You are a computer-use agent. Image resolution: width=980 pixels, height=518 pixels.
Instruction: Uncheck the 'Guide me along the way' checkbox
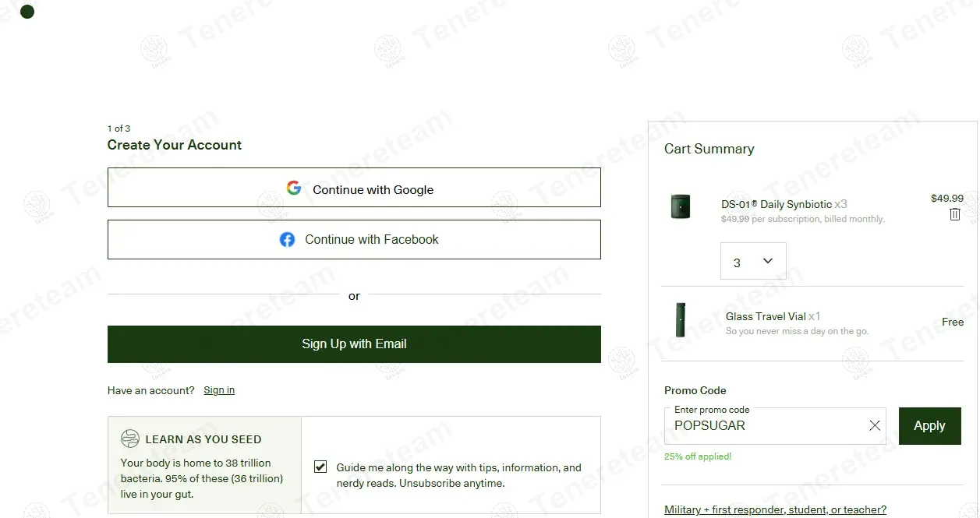coord(320,467)
